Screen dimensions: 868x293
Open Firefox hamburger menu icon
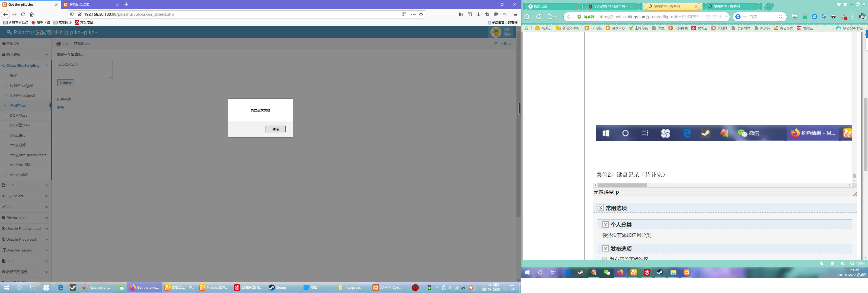tap(515, 14)
